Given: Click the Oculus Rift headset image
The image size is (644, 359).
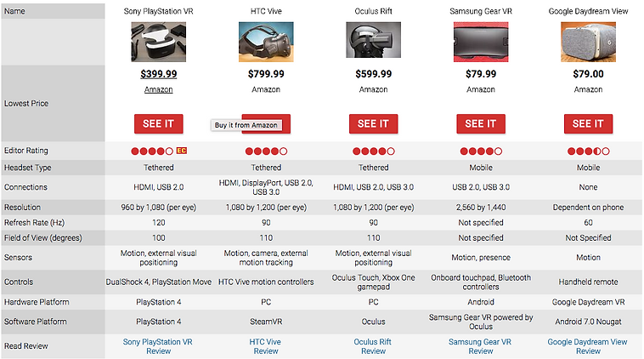Looking at the screenshot, I should click(373, 40).
